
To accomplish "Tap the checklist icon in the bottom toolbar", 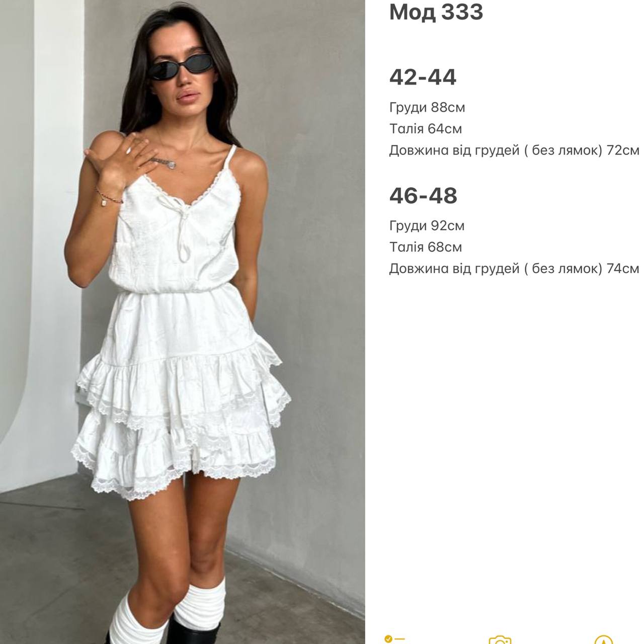I will point(394,639).
